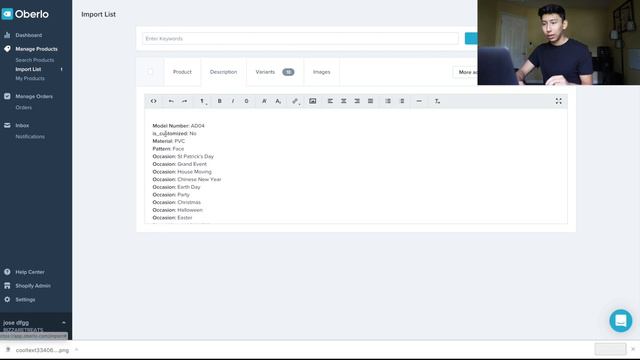Toggle code view in editor toolbar

point(153,101)
